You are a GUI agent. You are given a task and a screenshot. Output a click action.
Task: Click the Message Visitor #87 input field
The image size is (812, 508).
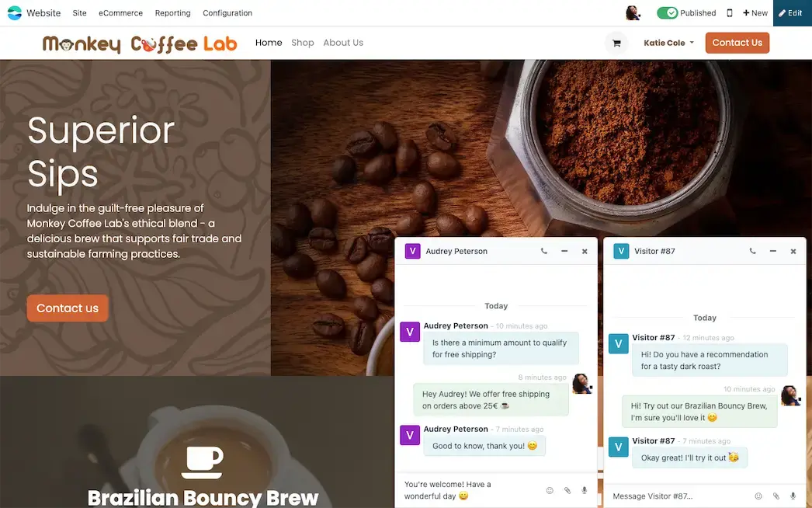[680, 496]
